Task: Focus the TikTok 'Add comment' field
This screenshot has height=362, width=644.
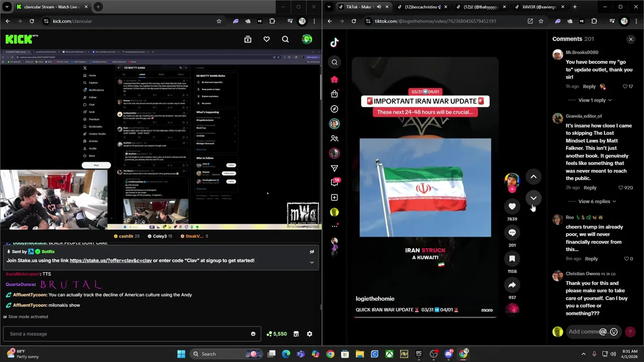Action: click(x=584, y=332)
